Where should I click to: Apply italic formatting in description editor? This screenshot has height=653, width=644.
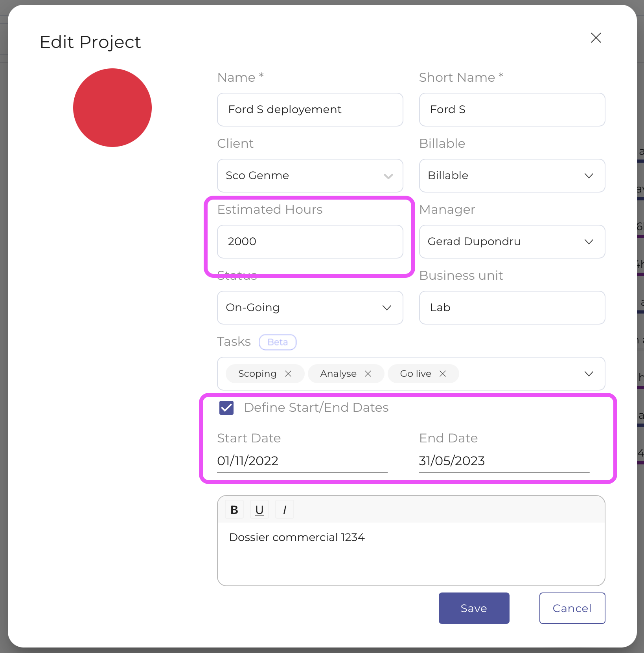pos(284,509)
